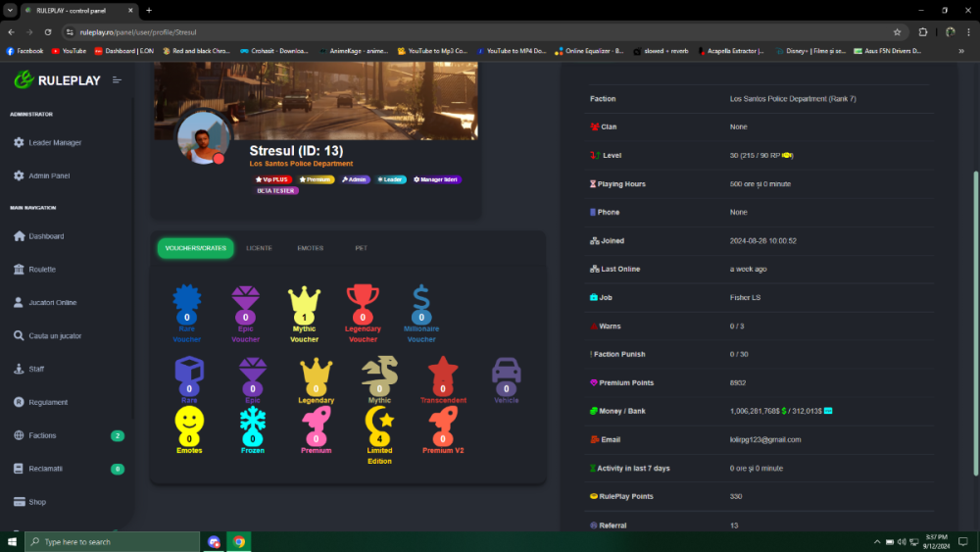Image resolution: width=980 pixels, height=552 pixels.
Task: Select the Rare crate cube icon
Action: (x=188, y=374)
